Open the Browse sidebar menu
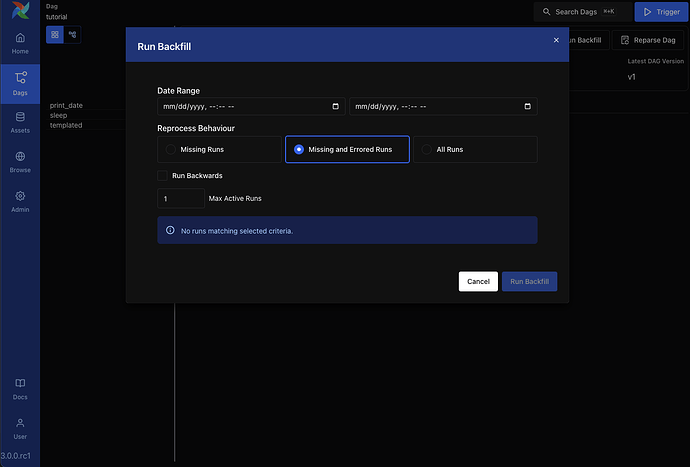 pyautogui.click(x=20, y=162)
